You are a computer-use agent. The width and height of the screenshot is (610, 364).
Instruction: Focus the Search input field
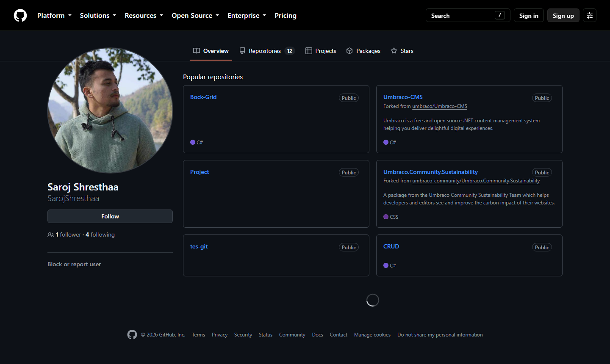pos(468,15)
